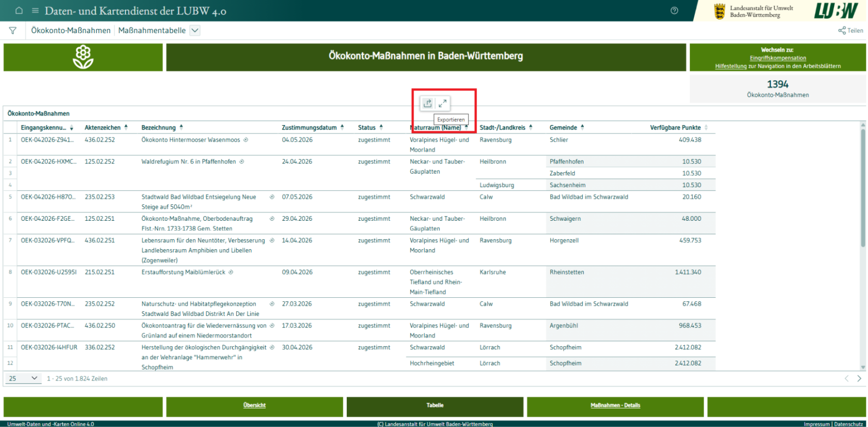Sort by Bezeichnung column arrow
The height and width of the screenshot is (427, 868).
click(181, 127)
